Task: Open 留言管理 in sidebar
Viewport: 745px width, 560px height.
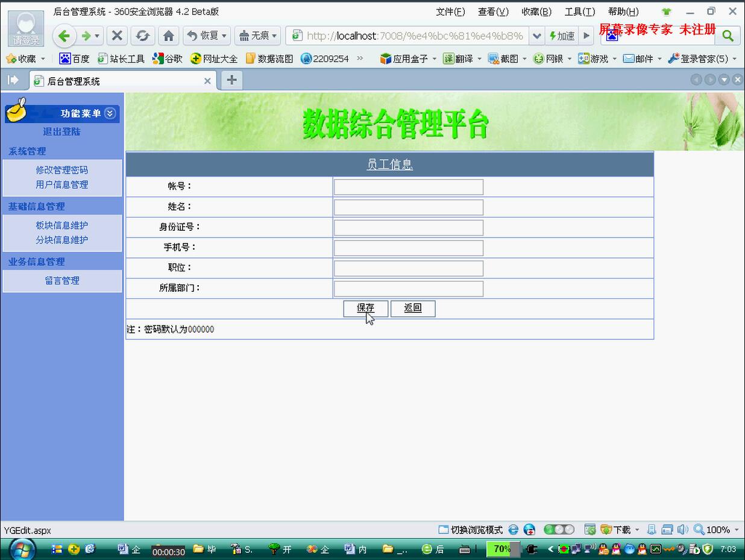Action: pos(61,280)
